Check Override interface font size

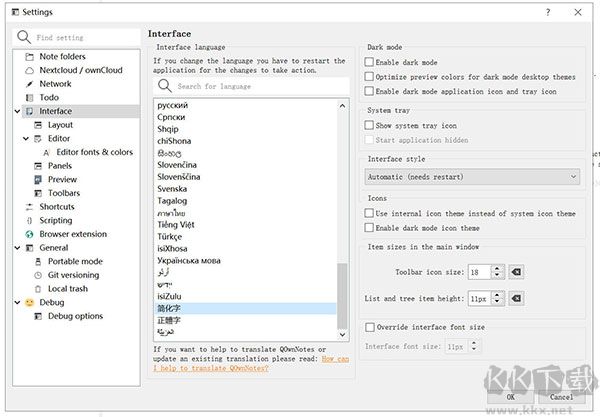pyautogui.click(x=370, y=327)
